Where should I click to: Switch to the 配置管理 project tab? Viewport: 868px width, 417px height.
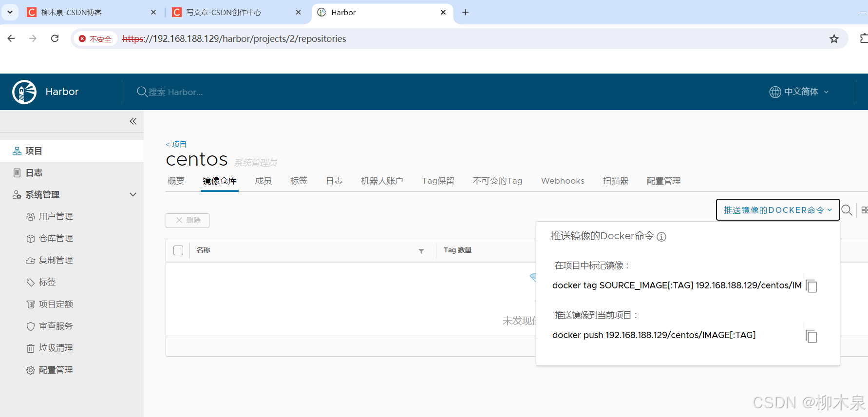[663, 181]
